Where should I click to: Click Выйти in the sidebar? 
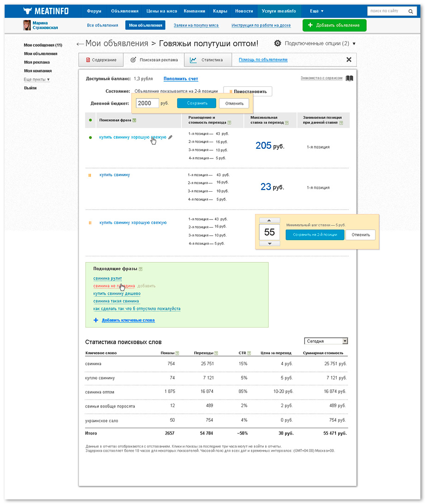(30, 88)
